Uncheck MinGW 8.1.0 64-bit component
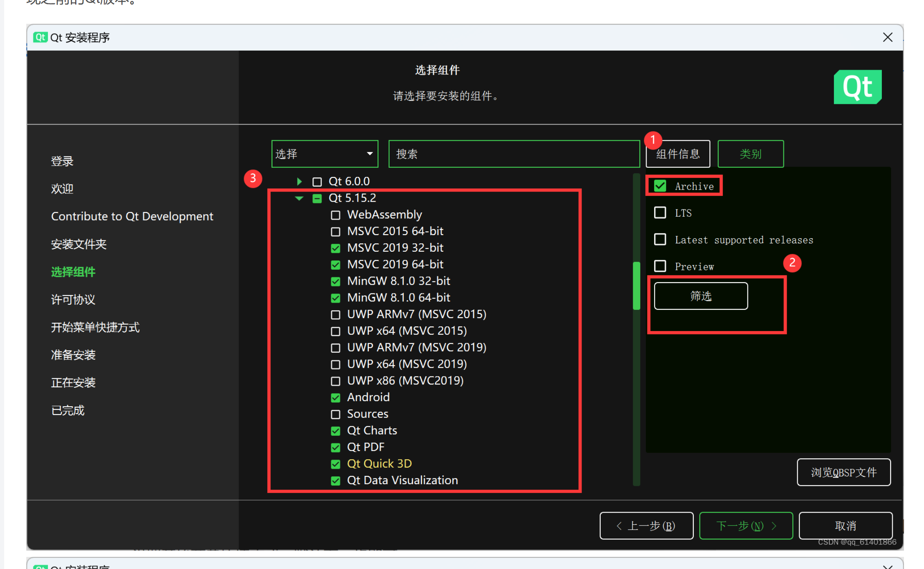The image size is (924, 569). coord(335,298)
